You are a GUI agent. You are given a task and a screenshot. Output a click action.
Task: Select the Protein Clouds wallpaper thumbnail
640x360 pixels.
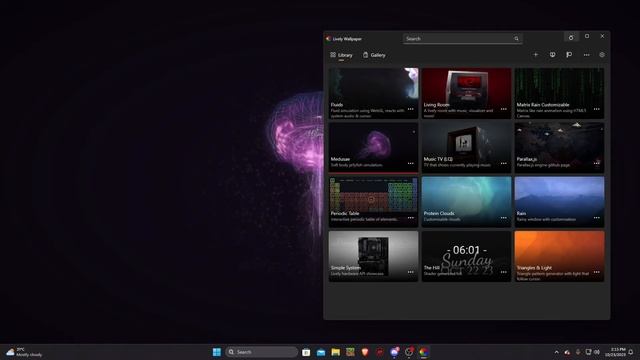[x=467, y=202]
